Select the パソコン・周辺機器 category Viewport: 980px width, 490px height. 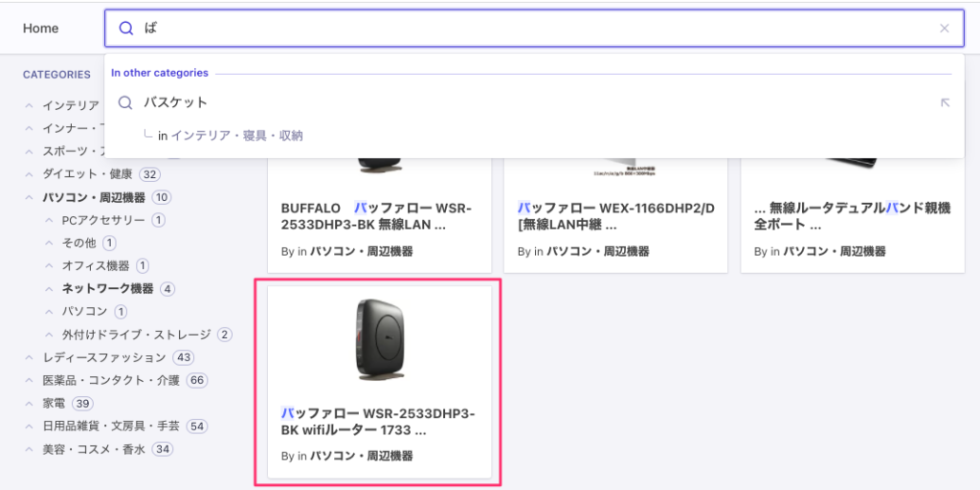pos(94,197)
